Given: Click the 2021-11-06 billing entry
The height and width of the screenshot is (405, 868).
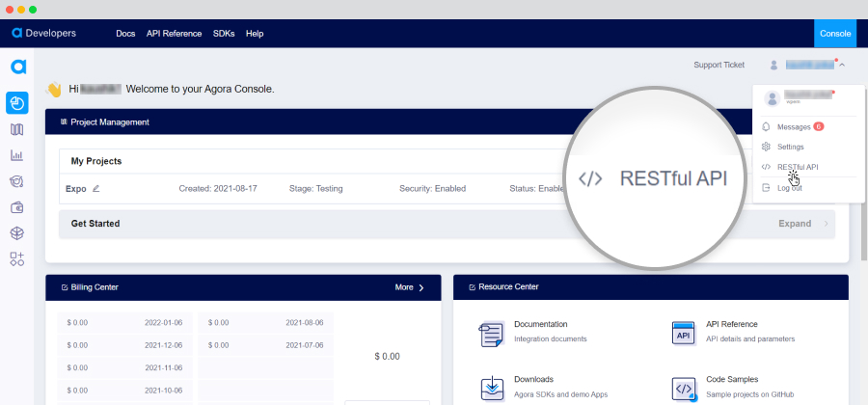Looking at the screenshot, I should (124, 367).
